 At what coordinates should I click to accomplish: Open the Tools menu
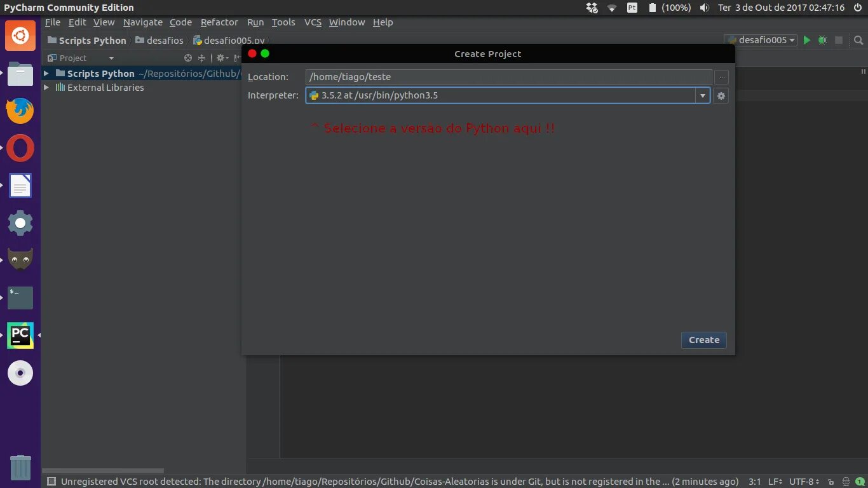(x=283, y=22)
